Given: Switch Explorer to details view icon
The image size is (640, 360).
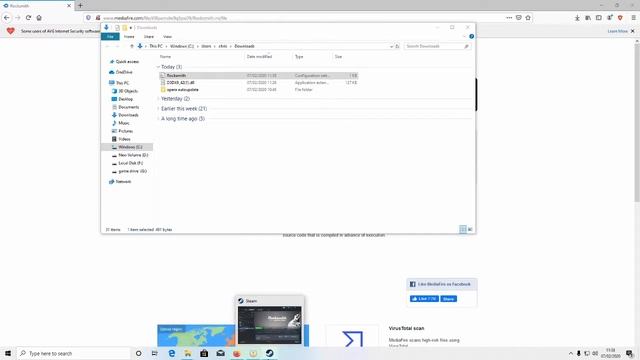Looking at the screenshot, I should pyautogui.click(x=462, y=229).
